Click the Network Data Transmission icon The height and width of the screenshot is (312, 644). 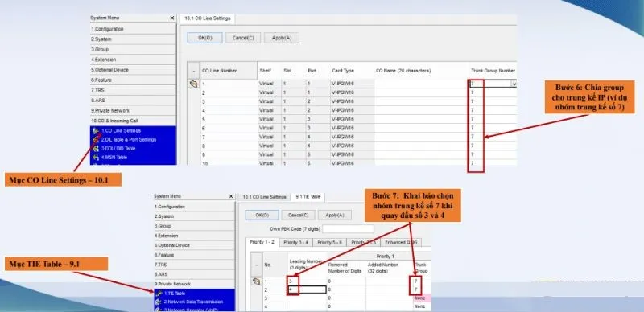(159, 302)
